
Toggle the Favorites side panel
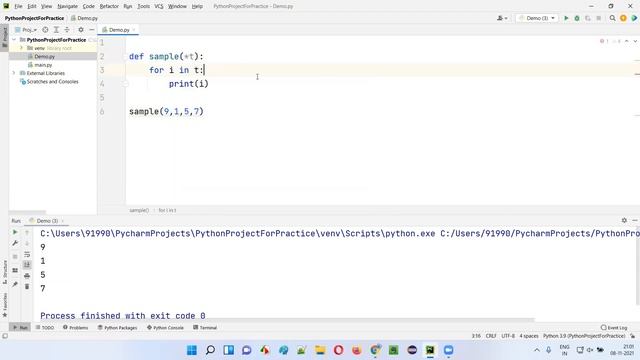coord(4,304)
